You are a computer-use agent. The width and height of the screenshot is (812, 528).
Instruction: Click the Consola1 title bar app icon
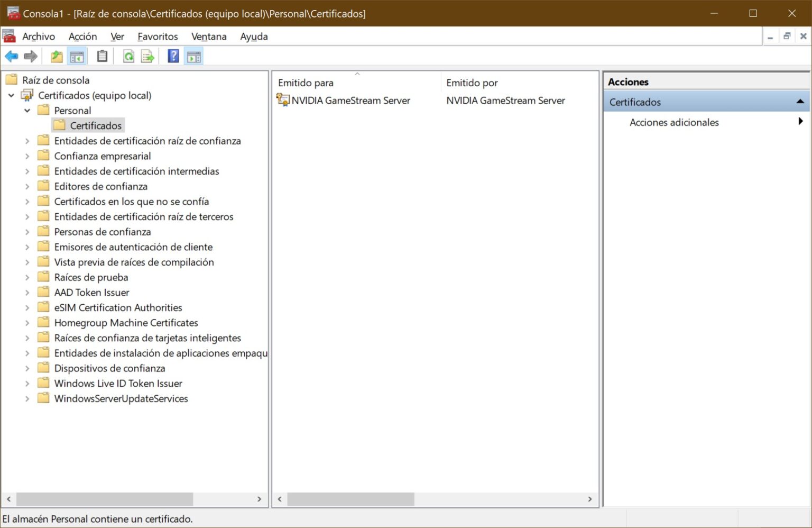coord(13,13)
